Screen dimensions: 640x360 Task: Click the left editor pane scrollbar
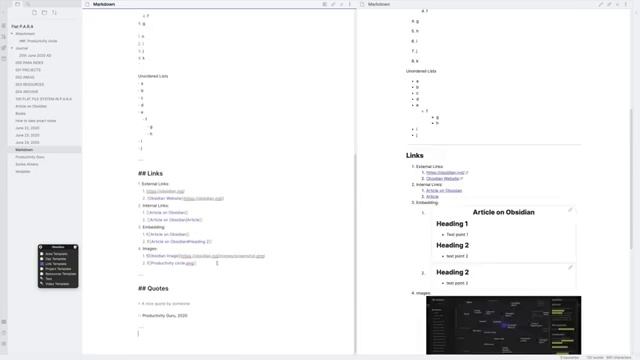355,253
